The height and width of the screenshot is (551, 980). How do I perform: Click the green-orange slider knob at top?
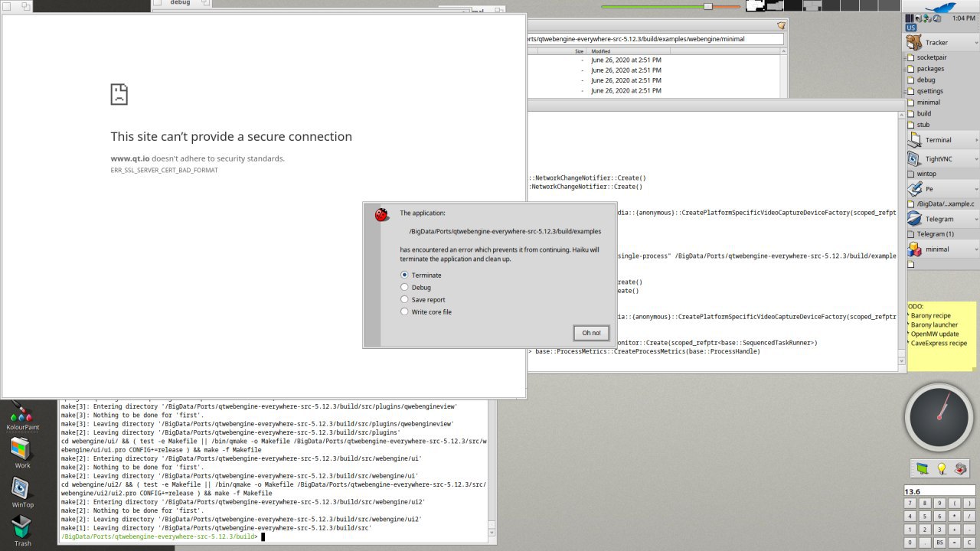(x=708, y=6)
